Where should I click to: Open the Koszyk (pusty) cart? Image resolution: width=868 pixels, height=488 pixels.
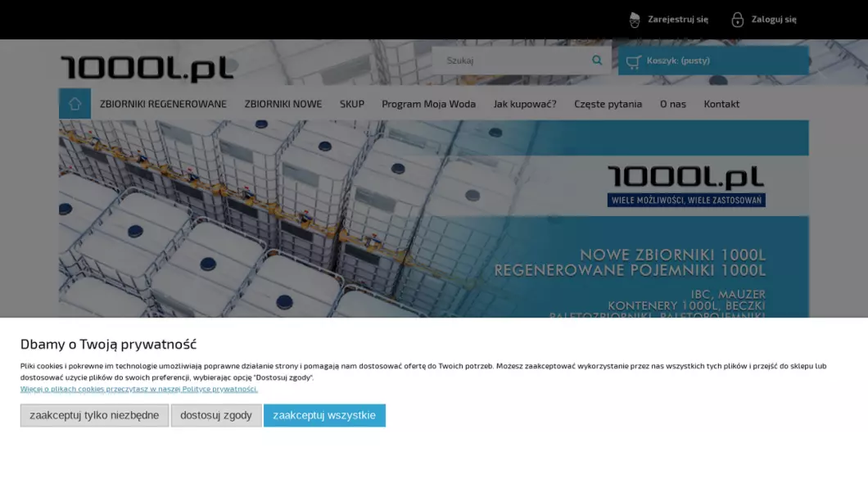(713, 61)
